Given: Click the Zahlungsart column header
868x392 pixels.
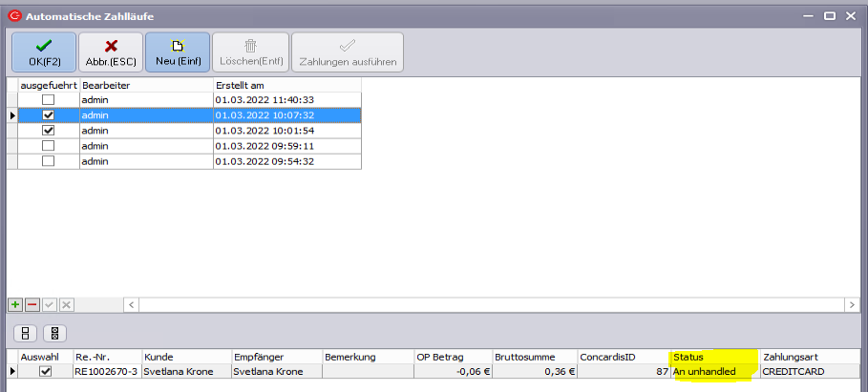Looking at the screenshot, I should pos(812,357).
